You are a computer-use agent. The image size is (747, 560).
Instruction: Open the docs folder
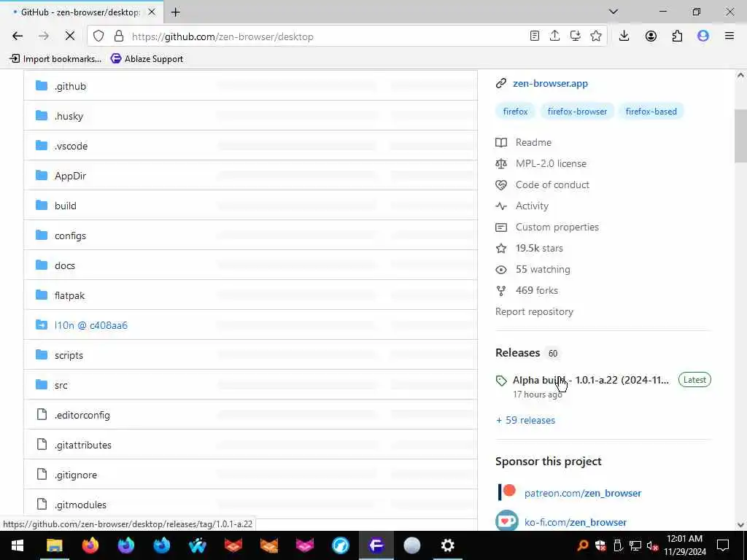point(65,265)
